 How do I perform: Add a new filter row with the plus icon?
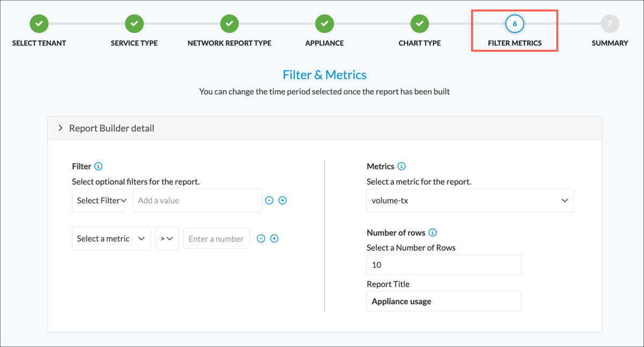tap(282, 200)
